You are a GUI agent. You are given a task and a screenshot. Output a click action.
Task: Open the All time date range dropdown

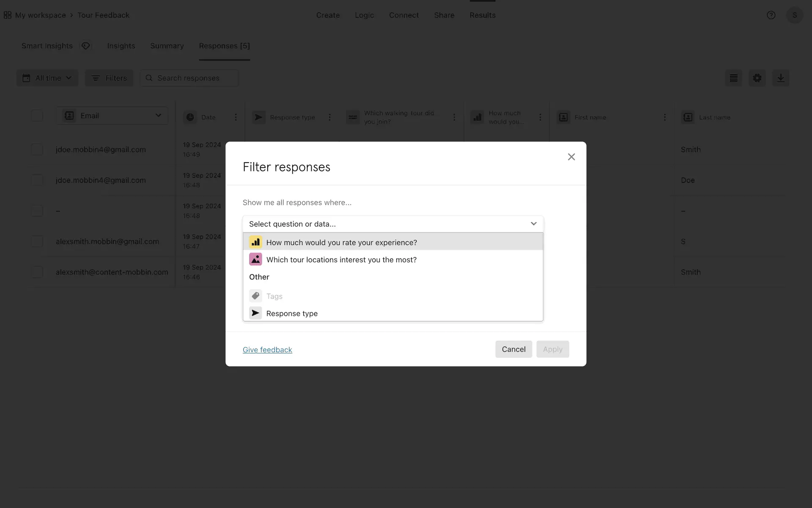click(47, 78)
